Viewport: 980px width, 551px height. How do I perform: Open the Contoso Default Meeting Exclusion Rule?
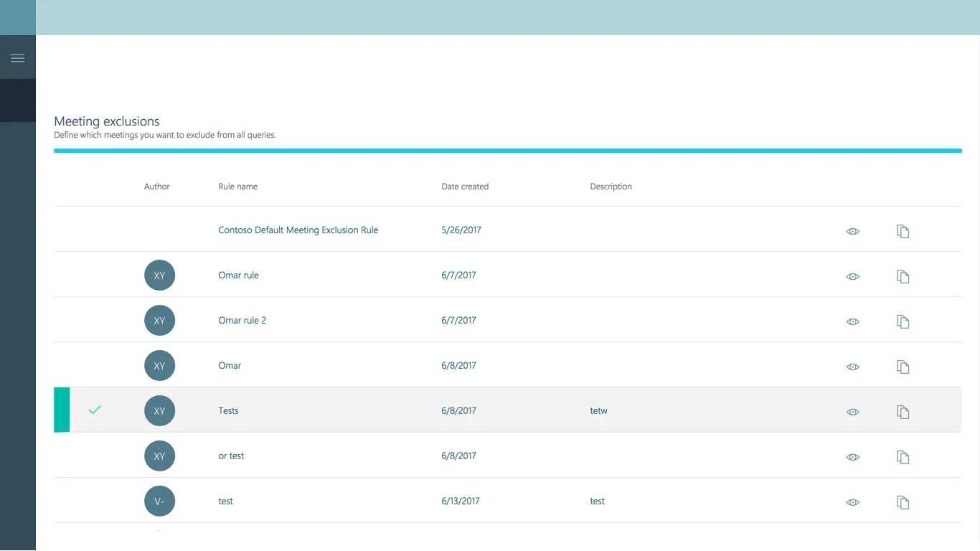click(x=298, y=230)
